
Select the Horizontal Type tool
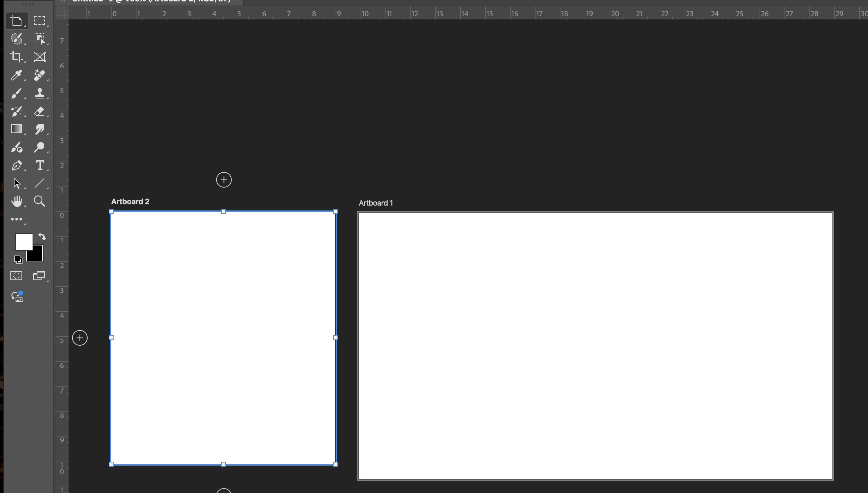pos(39,165)
